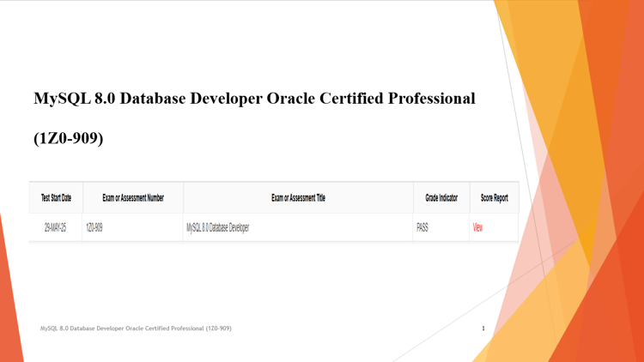The image size is (644, 362).
Task: Open the red View score report link
Action: point(477,227)
